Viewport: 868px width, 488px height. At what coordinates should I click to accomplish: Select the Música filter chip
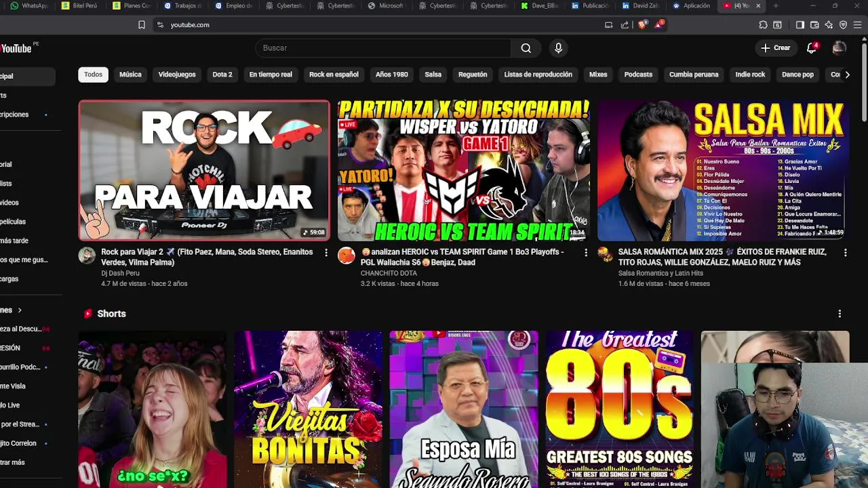[130, 75]
